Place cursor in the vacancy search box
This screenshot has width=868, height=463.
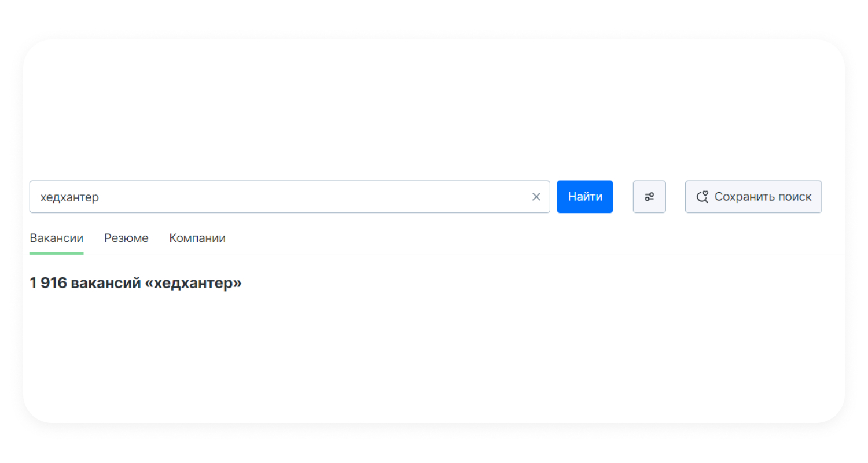[278, 197]
